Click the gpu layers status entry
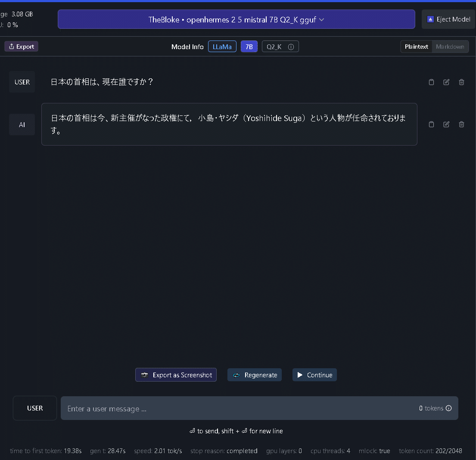Image resolution: width=476 pixels, height=460 pixels. pos(284,451)
